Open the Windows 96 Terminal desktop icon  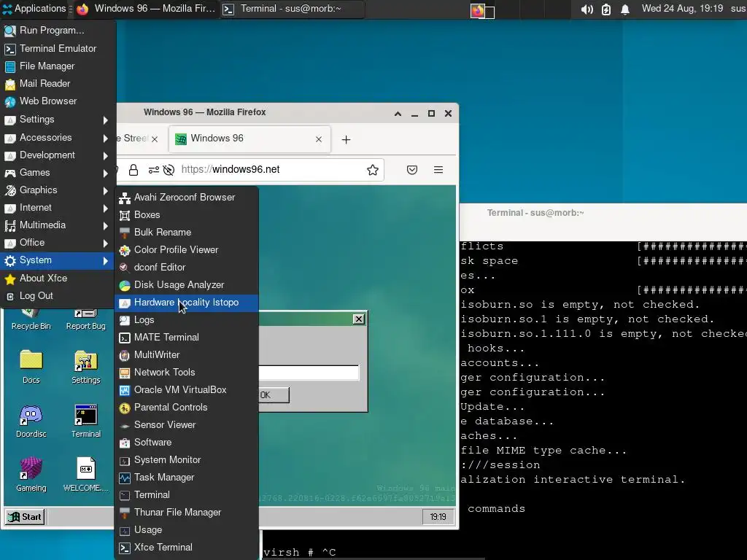[86, 421]
